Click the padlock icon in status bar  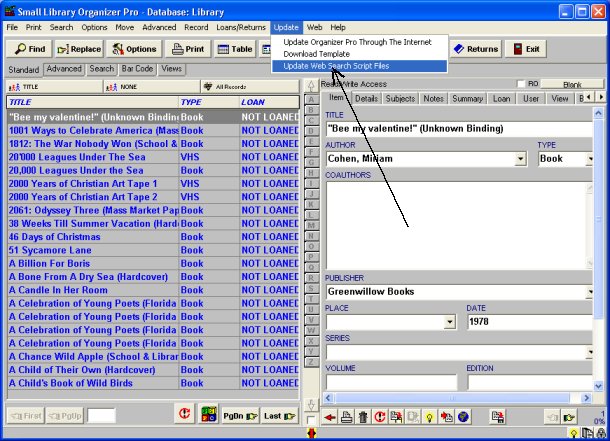pyautogui.click(x=601, y=433)
